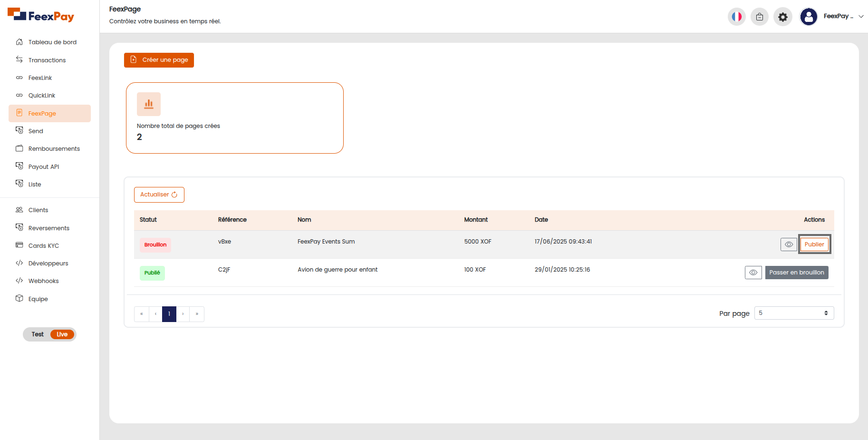Go to Transactions menu item
The height and width of the screenshot is (440, 868).
(x=49, y=60)
